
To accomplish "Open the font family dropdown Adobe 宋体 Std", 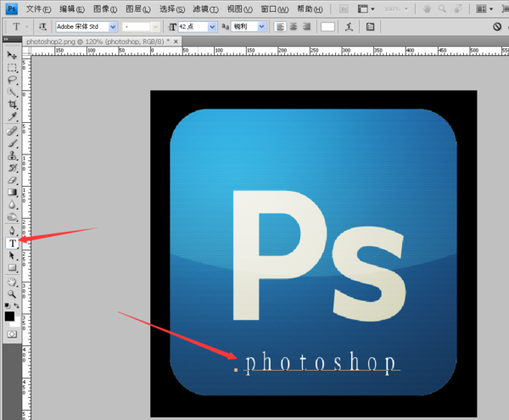I will point(112,26).
